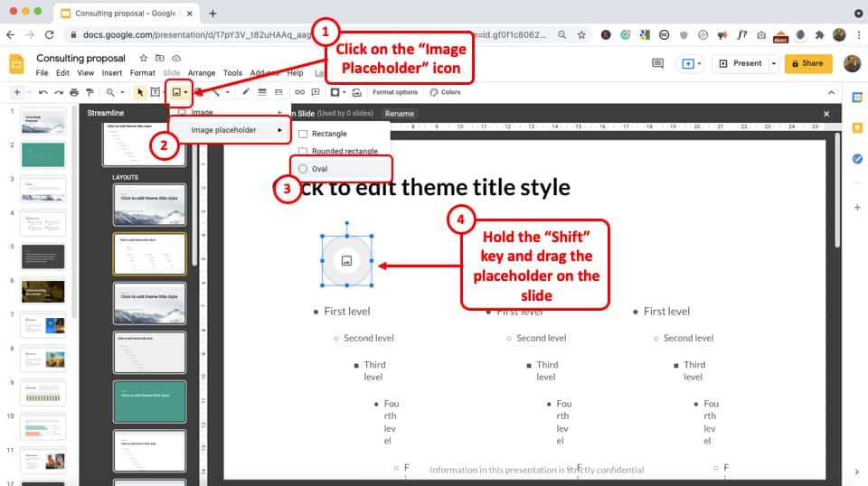Open the comment history icon
The width and height of the screenshot is (868, 486).
coord(657,63)
